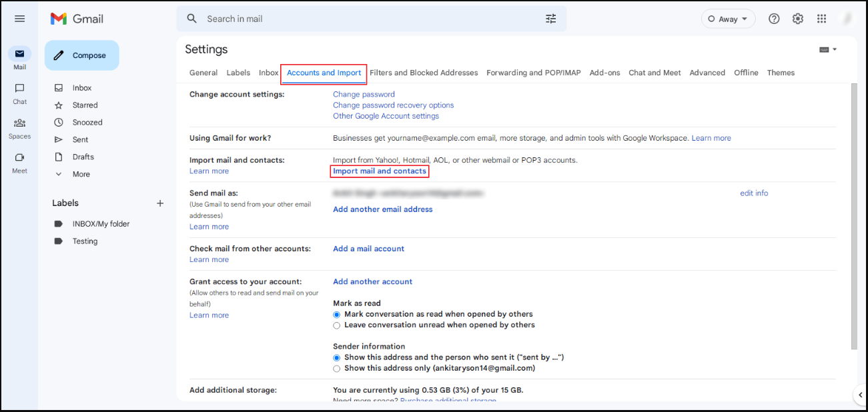This screenshot has width=868, height=412.
Task: Show search options filter icon
Action: point(550,19)
